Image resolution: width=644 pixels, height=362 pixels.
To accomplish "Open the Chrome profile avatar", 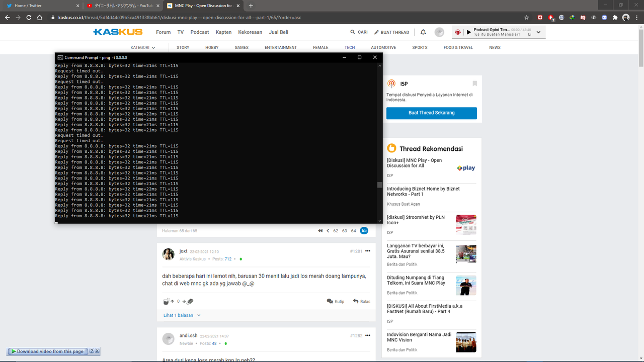I will pos(626,17).
